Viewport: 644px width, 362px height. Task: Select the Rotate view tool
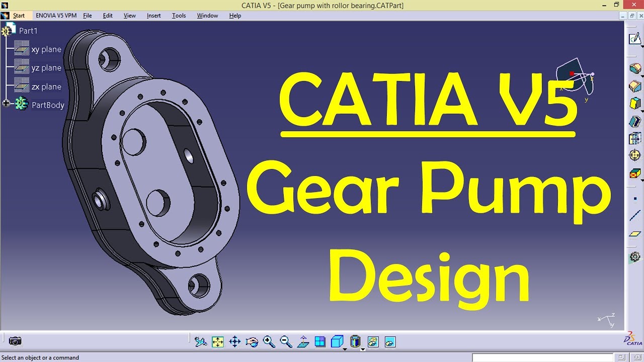coord(252,342)
